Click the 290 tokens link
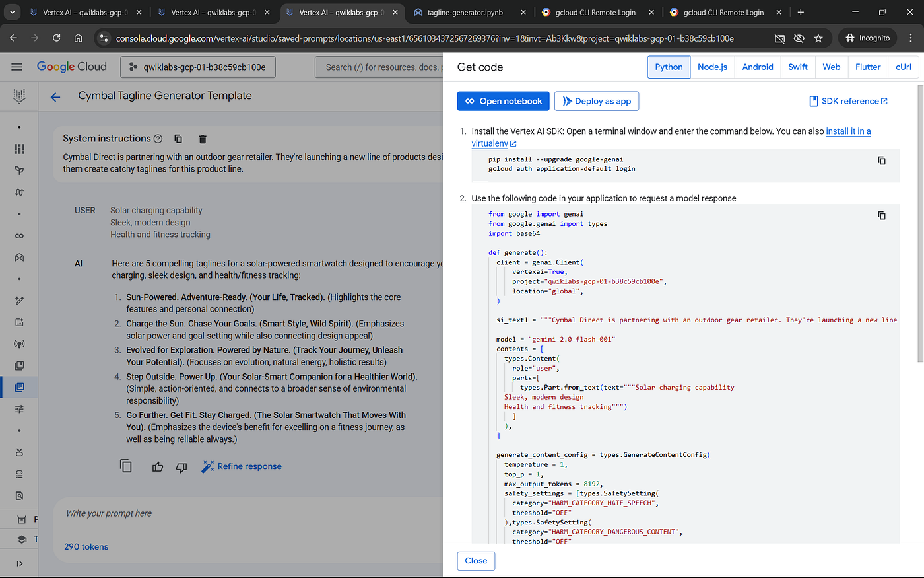Viewport: 924px width, 578px height. coord(86,547)
